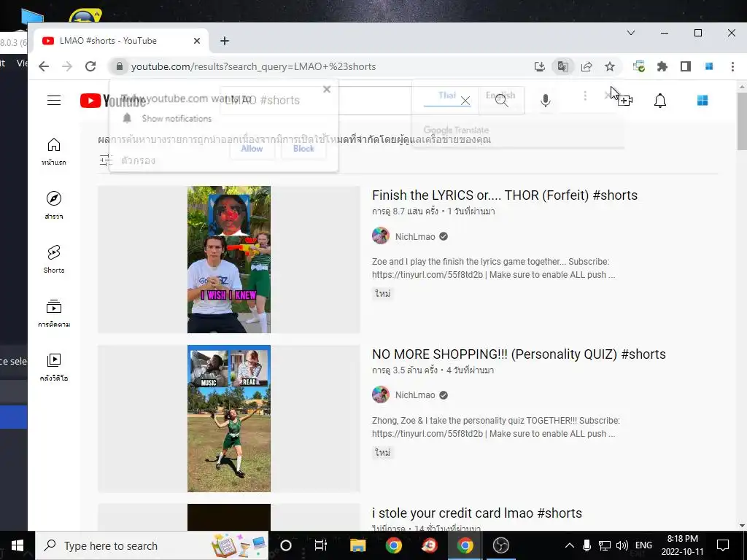Click the Chrome profile icon in toolbar

(x=709, y=66)
